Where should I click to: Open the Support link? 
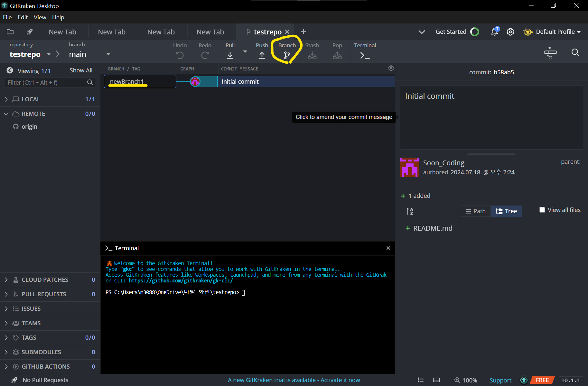click(500, 380)
